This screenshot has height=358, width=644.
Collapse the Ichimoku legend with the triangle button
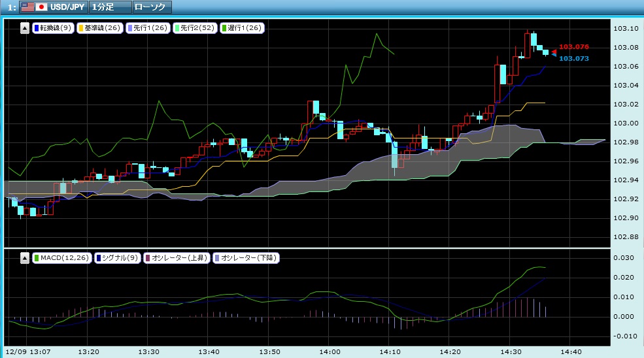pos(25,28)
